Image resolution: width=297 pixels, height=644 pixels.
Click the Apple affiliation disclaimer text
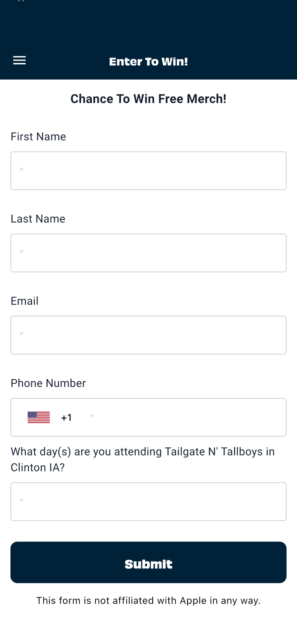tap(148, 600)
